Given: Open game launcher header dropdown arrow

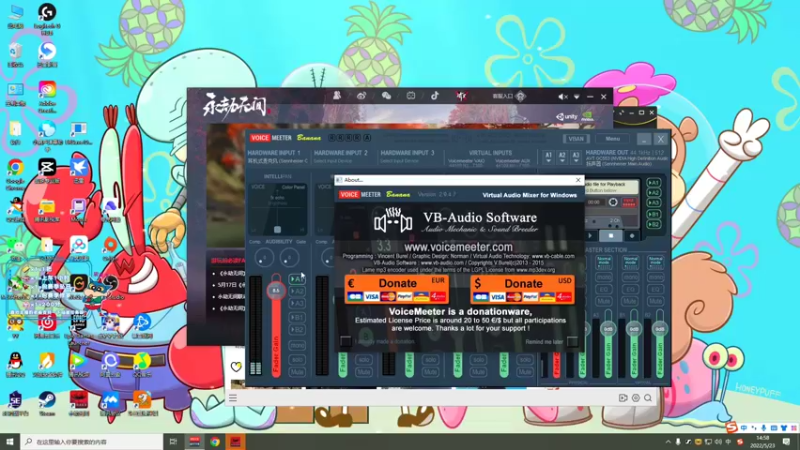Looking at the screenshot, I should [x=577, y=96].
